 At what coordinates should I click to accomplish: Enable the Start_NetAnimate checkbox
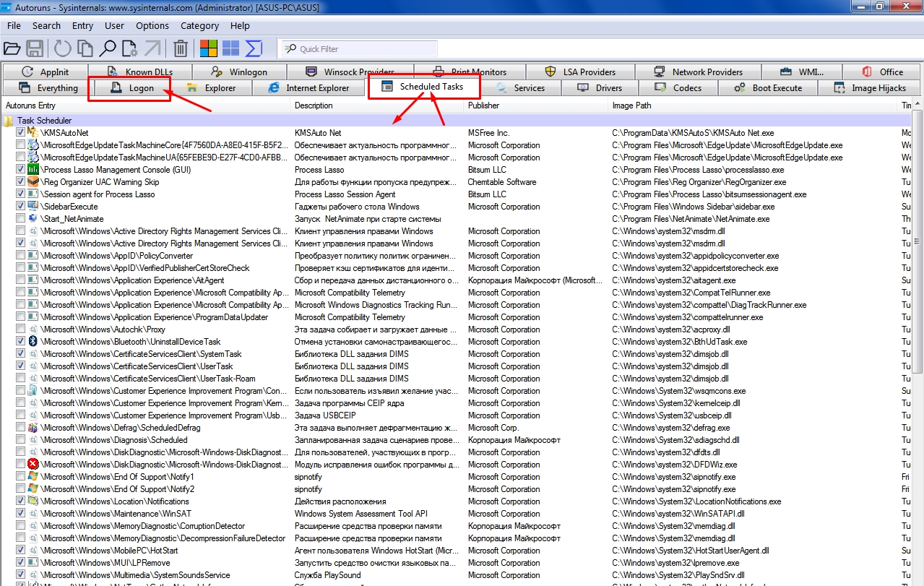tap(20, 219)
